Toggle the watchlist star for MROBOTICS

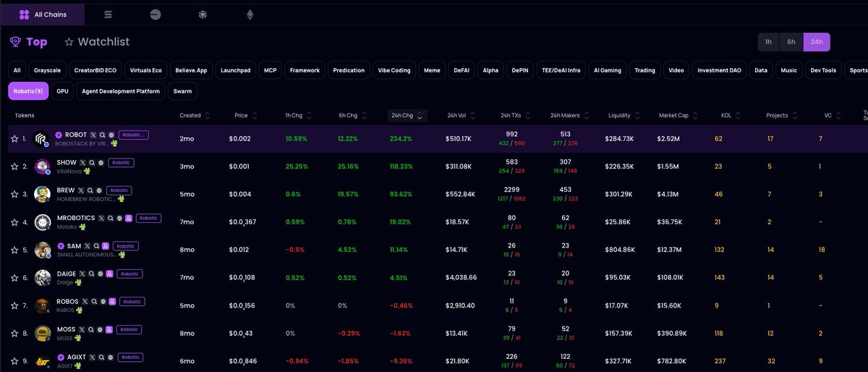(14, 221)
